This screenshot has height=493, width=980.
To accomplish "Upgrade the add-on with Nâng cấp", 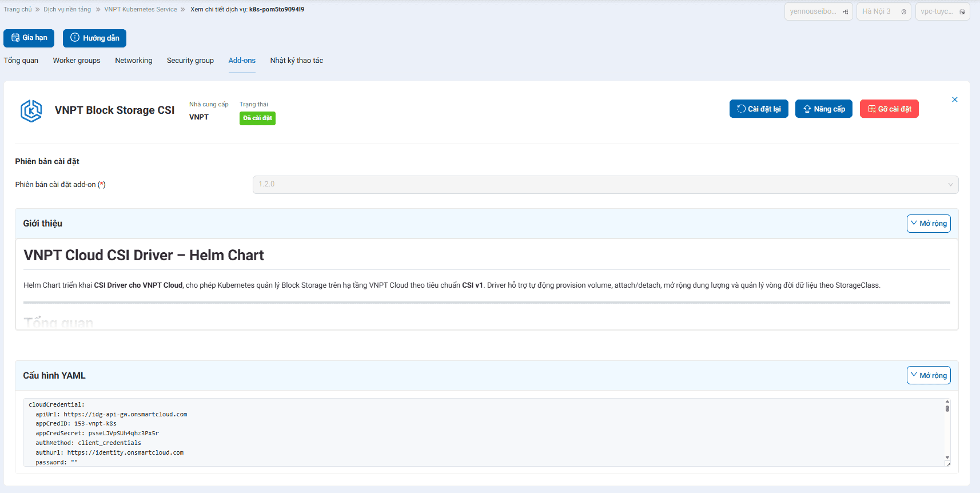I will click(823, 109).
